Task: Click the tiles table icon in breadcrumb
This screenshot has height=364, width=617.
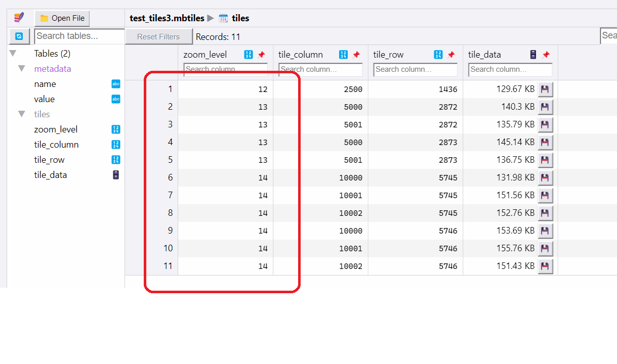Action: pyautogui.click(x=223, y=18)
